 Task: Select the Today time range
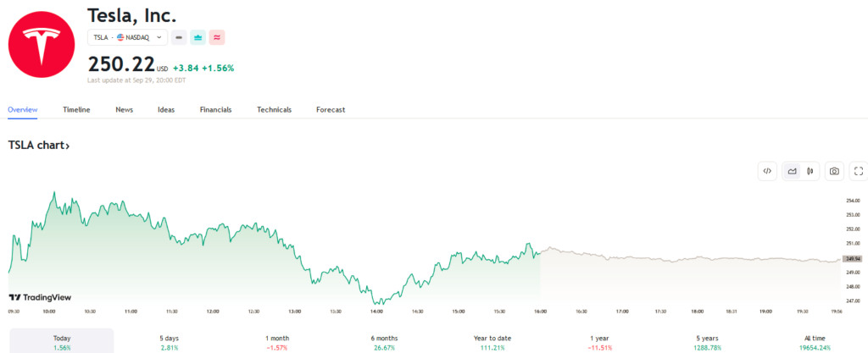[x=62, y=343]
